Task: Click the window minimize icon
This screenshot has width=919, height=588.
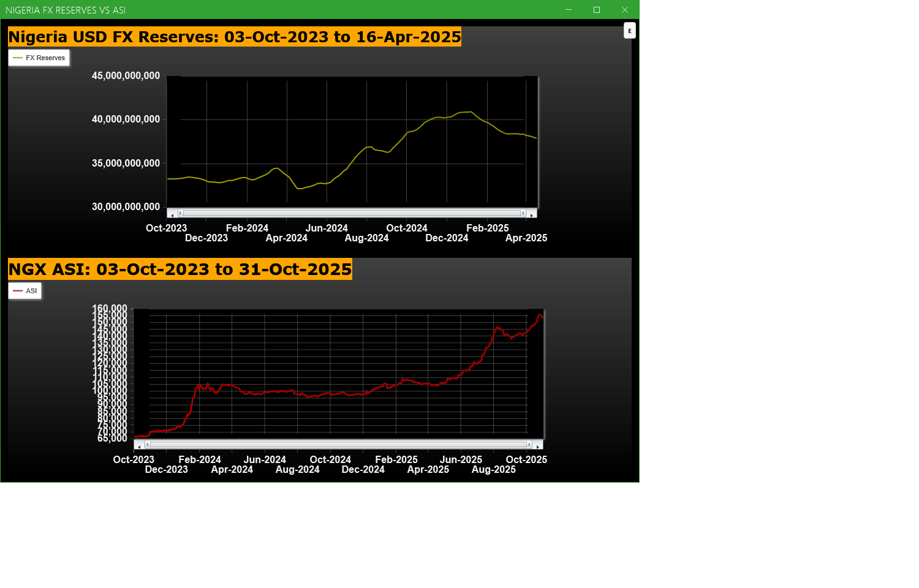Action: (568, 10)
